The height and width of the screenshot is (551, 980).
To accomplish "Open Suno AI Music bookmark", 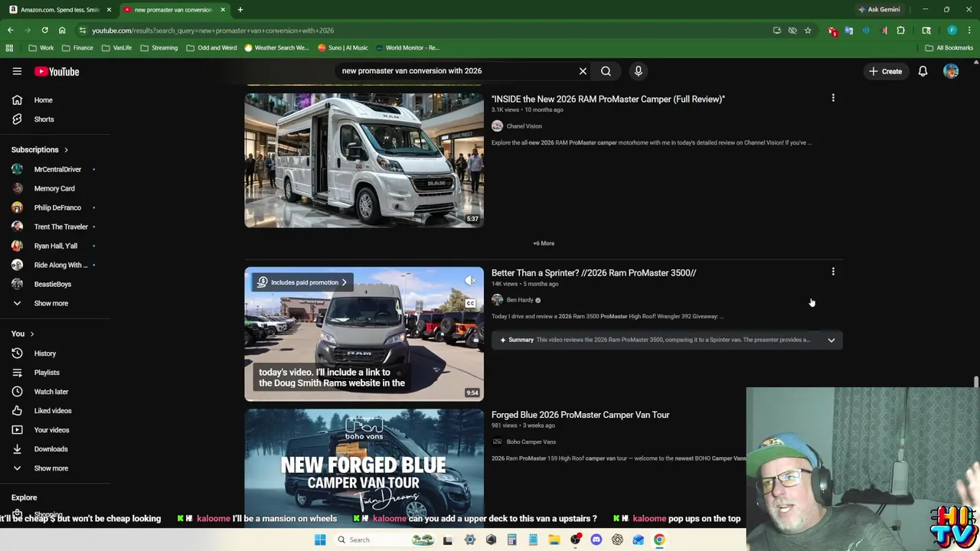I will 342,47.
